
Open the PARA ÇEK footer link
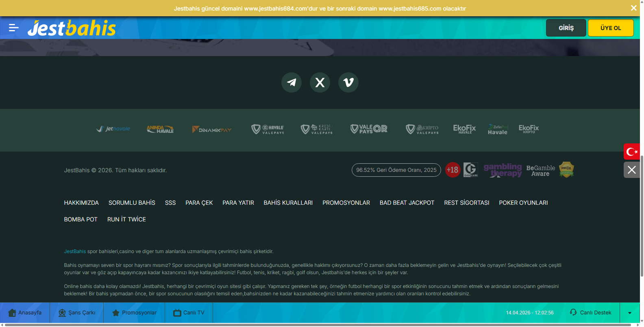[199, 203]
